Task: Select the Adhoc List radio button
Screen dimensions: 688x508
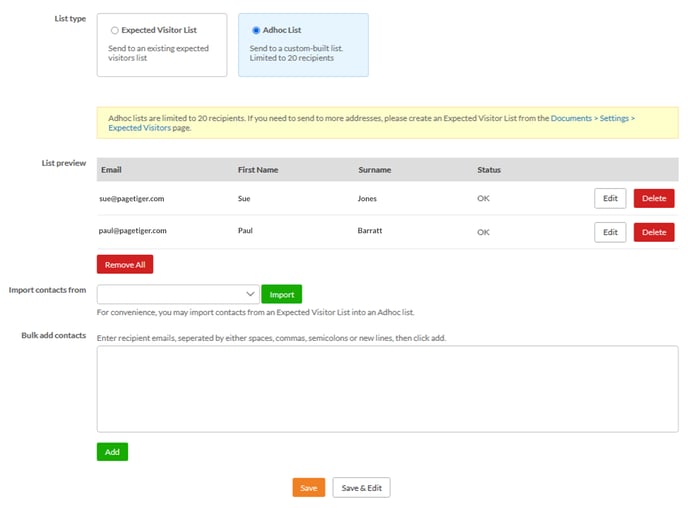Action: click(x=256, y=31)
